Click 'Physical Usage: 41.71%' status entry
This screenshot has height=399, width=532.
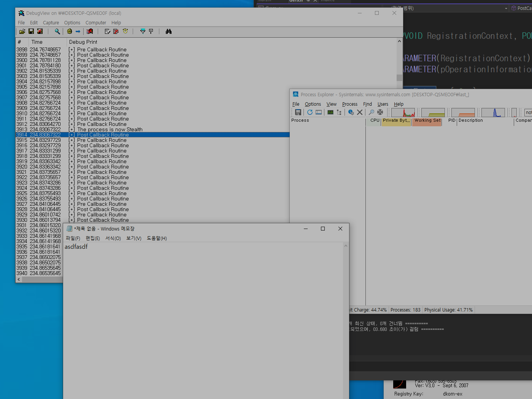pos(448,310)
